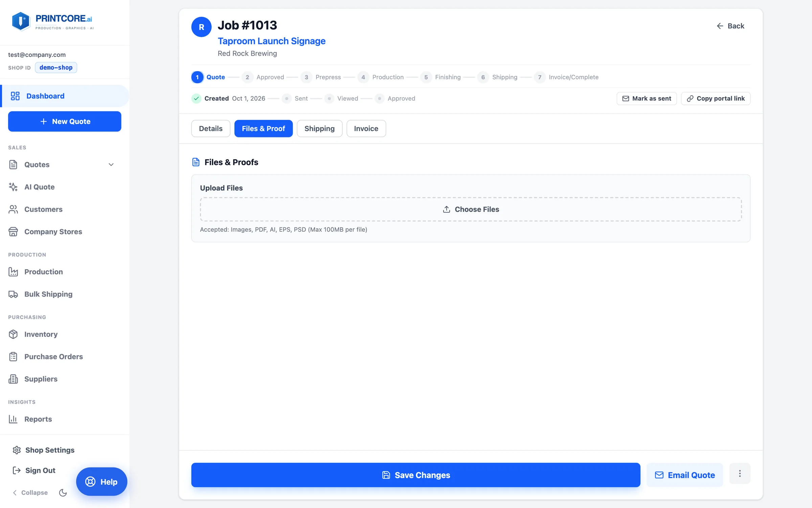The image size is (812, 508).
Task: Select workflow step 3 Prepress
Action: click(x=321, y=77)
